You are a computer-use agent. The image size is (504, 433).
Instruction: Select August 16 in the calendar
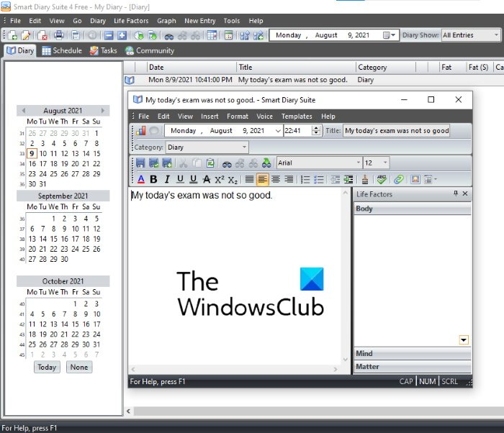32,164
